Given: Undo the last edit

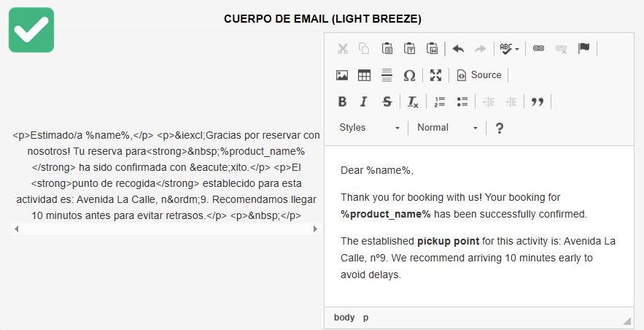Looking at the screenshot, I should point(458,48).
